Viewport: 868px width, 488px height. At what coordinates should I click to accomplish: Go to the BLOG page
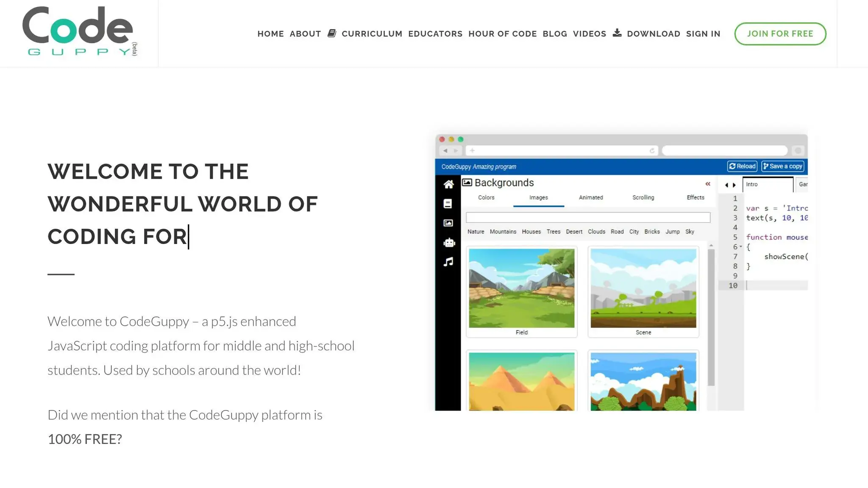point(555,34)
